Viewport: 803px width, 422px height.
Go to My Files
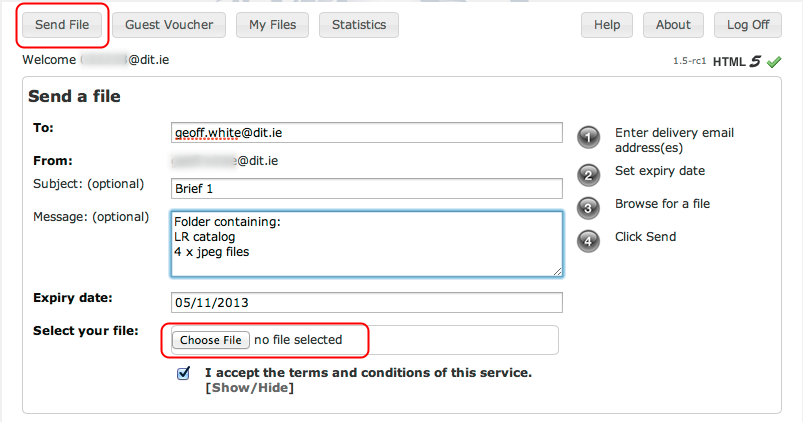[272, 25]
